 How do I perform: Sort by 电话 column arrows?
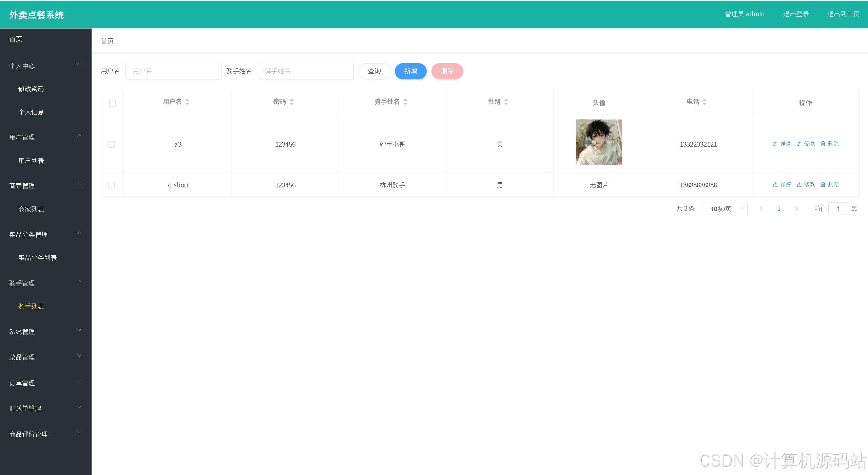click(x=705, y=102)
